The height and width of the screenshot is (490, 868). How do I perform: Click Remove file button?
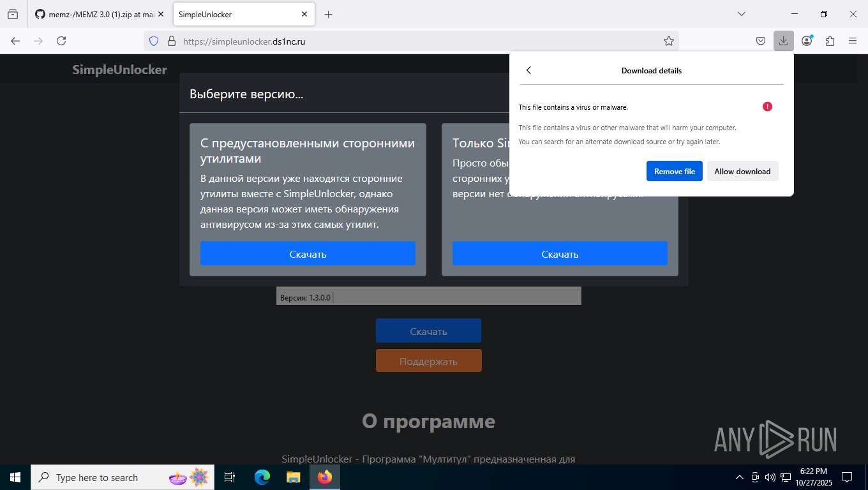(675, 171)
